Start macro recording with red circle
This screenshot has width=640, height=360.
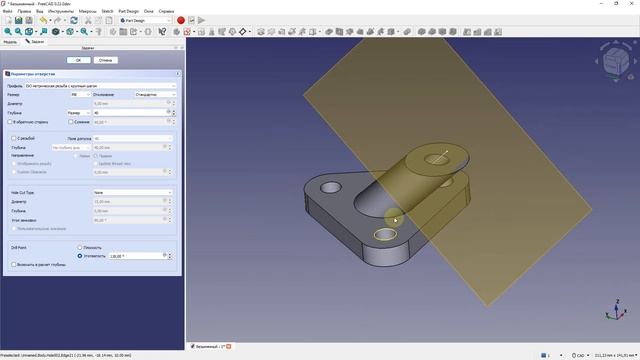(181, 20)
